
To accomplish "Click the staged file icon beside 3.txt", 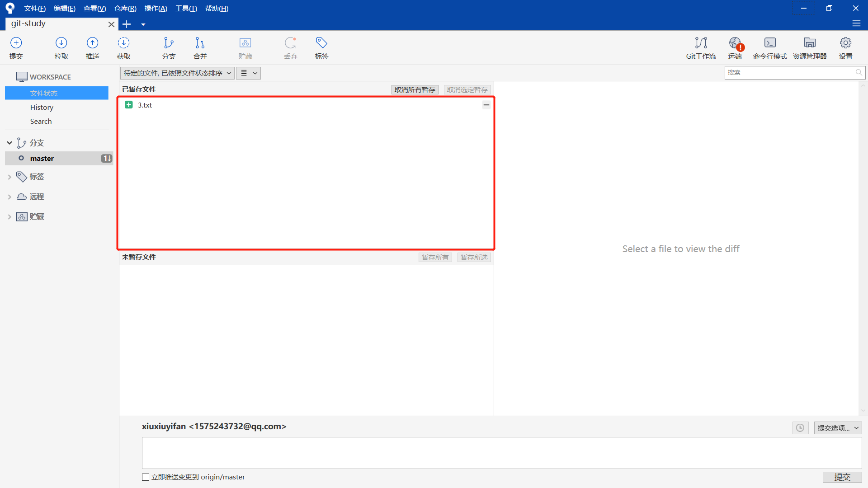I will tap(129, 105).
